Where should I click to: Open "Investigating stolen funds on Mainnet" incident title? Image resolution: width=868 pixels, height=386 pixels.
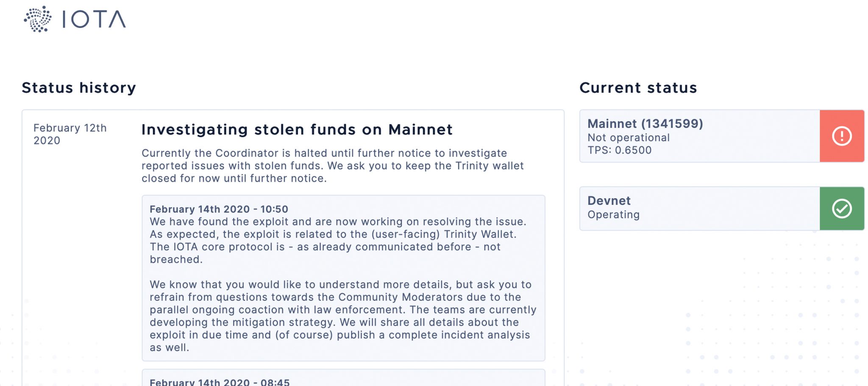click(x=297, y=129)
